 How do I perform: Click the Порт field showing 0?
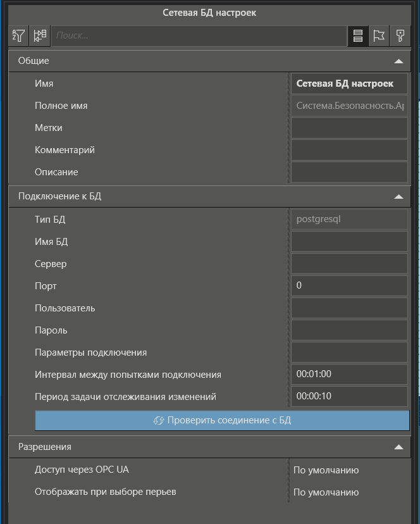point(349,286)
